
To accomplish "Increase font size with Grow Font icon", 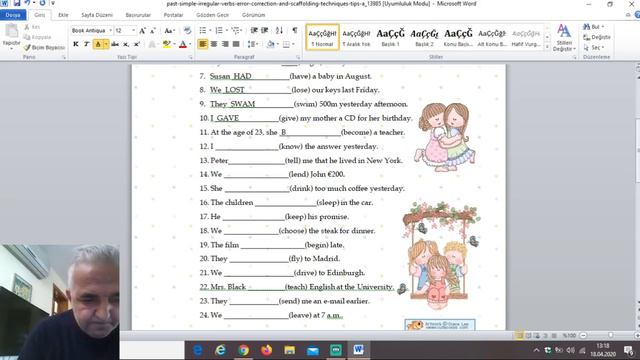I will [142, 31].
